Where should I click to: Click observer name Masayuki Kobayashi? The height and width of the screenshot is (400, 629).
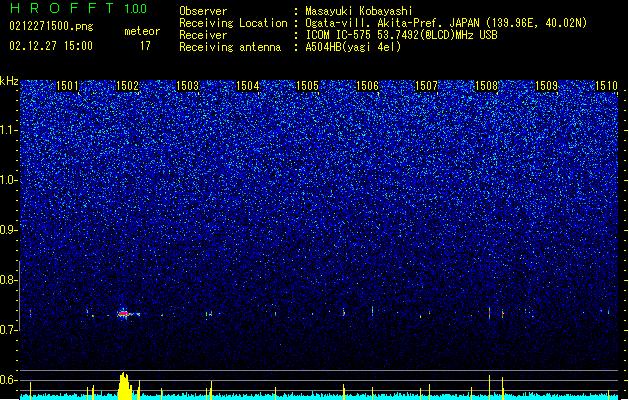pyautogui.click(x=359, y=11)
